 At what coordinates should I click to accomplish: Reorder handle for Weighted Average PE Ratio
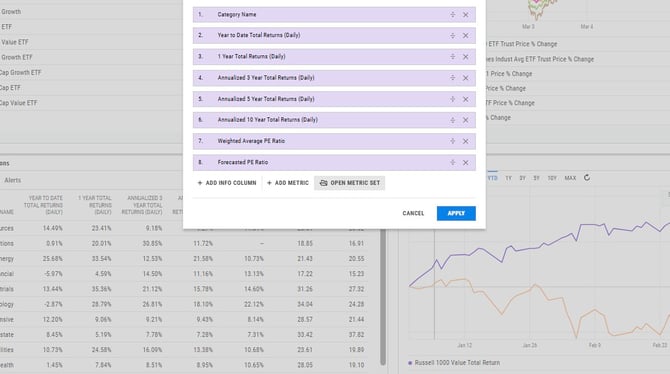coord(453,141)
